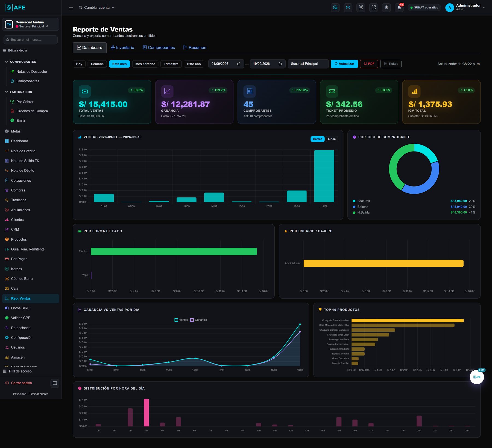The height and width of the screenshot is (448, 492).
Task: Open notifications bell with 17 badge
Action: (399, 7)
